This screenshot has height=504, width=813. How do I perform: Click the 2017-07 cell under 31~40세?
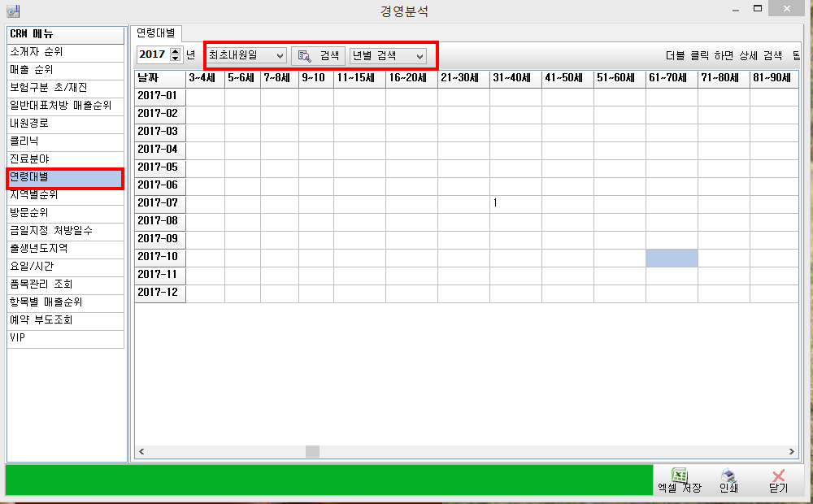coord(515,203)
